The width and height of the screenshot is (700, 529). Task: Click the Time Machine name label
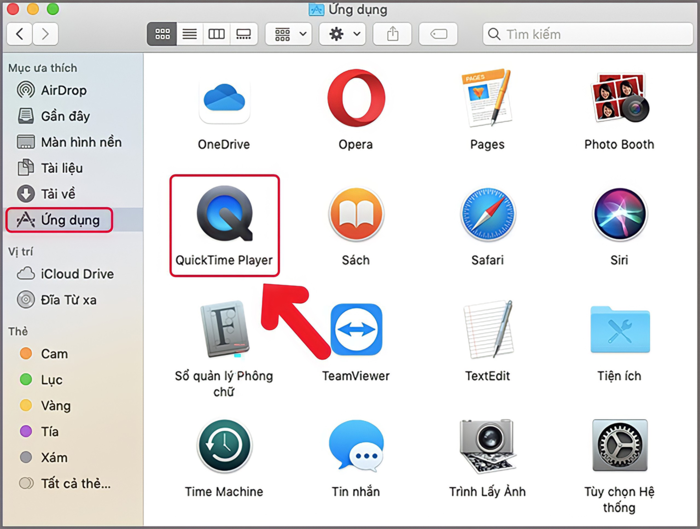click(x=224, y=492)
